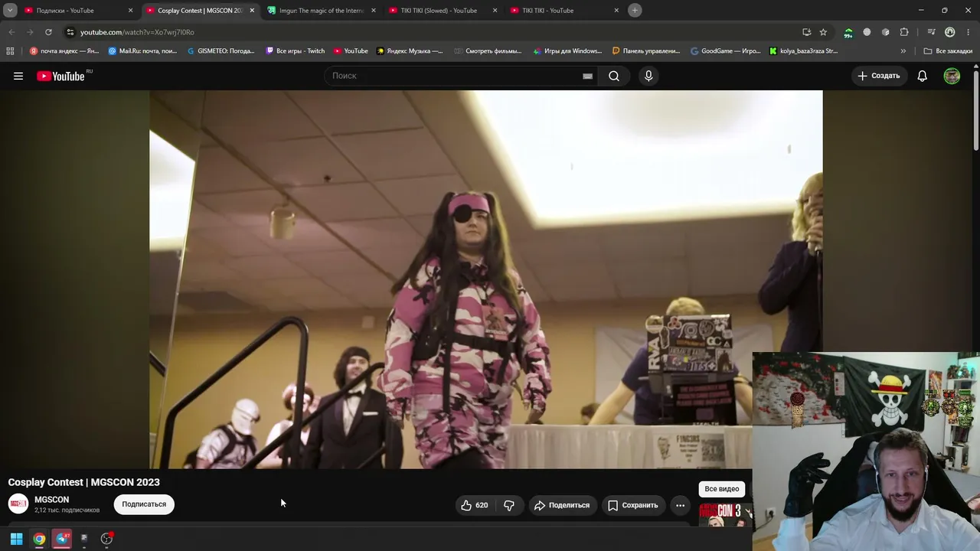Close the TIKI TIKI (Slowed) tab
This screenshot has height=551, width=980.
495,11
